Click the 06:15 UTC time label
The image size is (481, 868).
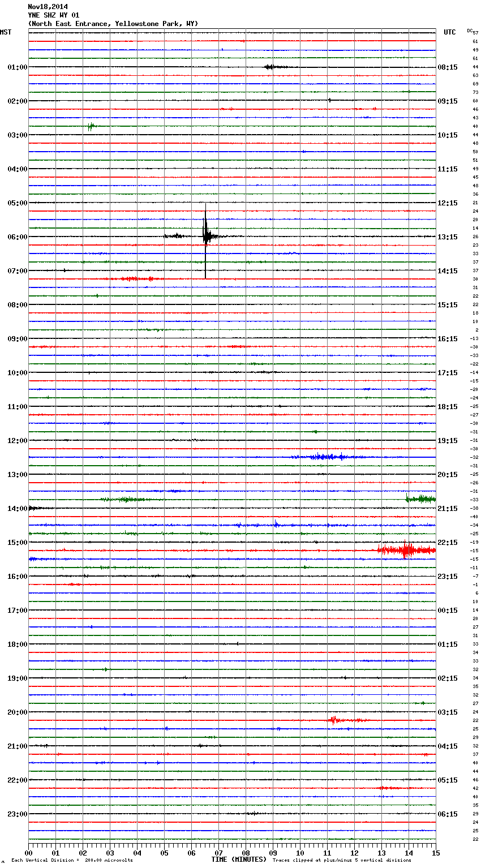[x=448, y=814]
